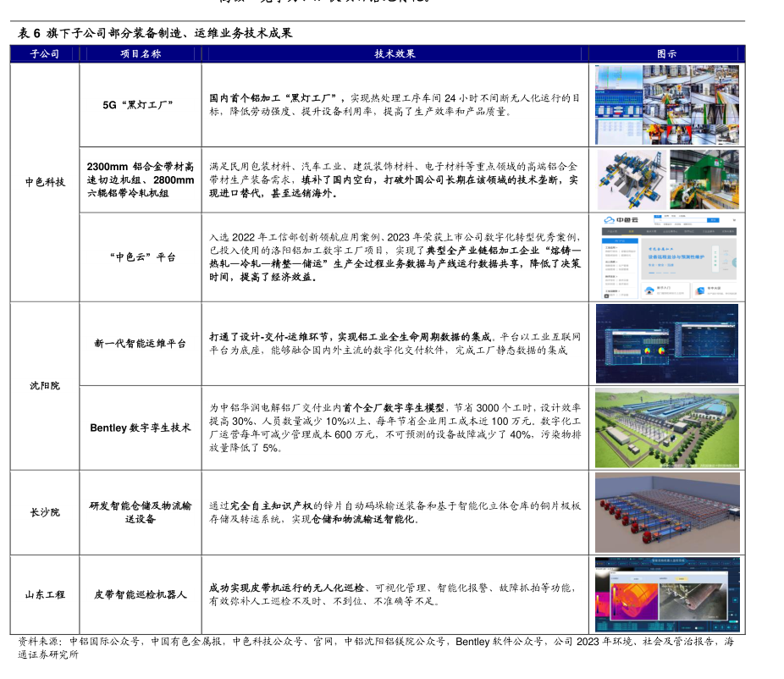Screen dimensions: 784x679
Task: Select the green cold rolling mill photo
Action: pos(704,179)
